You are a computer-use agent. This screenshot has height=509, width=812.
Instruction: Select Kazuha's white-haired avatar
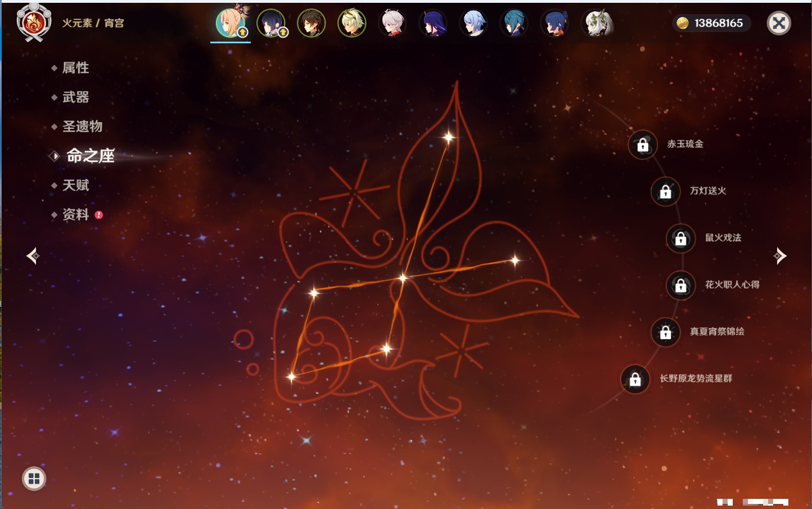393,23
